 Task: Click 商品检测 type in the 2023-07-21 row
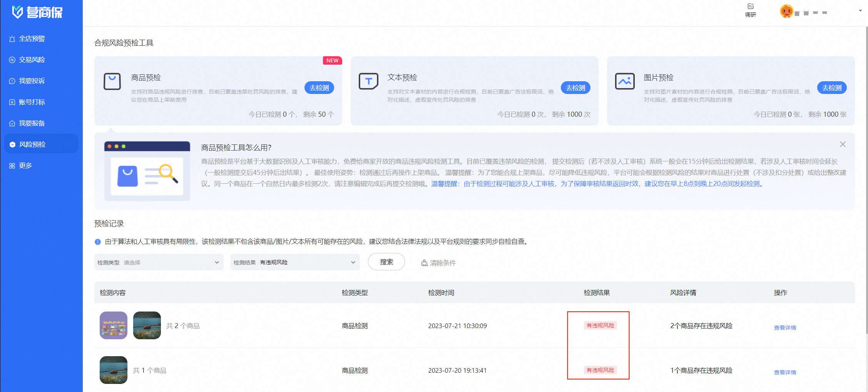[x=355, y=326]
